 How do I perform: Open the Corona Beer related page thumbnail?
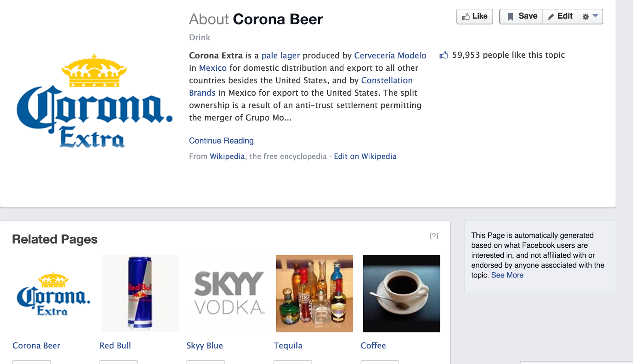(53, 294)
